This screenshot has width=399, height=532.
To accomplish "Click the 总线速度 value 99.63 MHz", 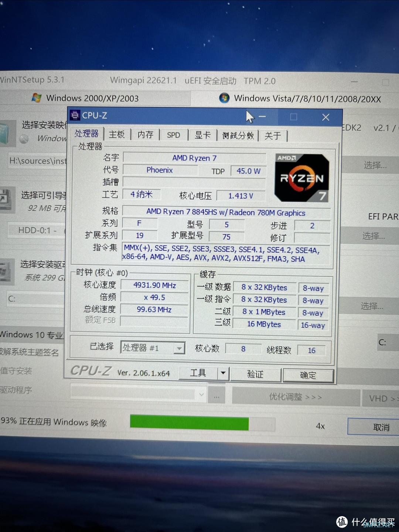I will click(154, 310).
